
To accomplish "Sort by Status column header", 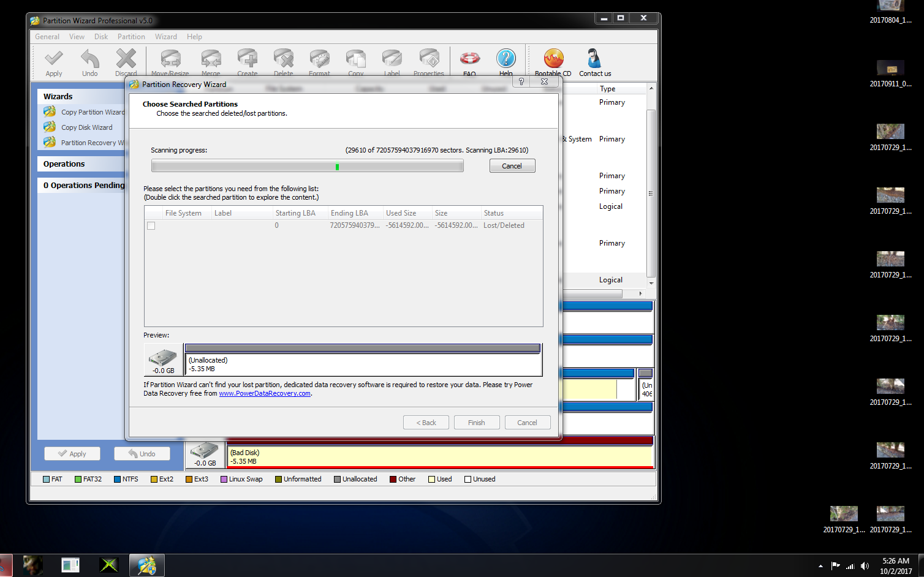I will [512, 213].
